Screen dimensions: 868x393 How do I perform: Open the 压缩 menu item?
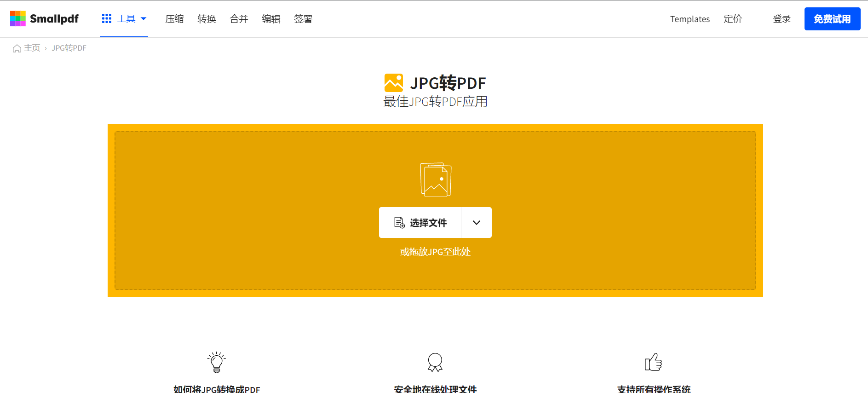tap(174, 19)
